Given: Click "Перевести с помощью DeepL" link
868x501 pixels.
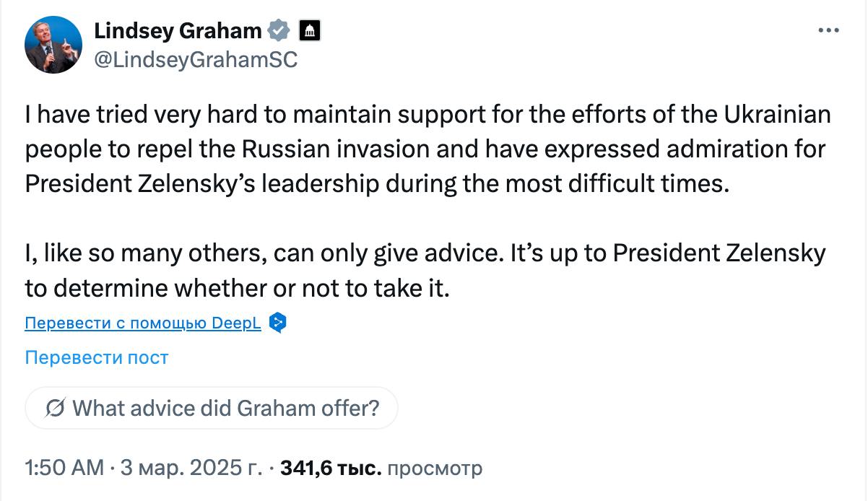Looking at the screenshot, I should coord(143,323).
